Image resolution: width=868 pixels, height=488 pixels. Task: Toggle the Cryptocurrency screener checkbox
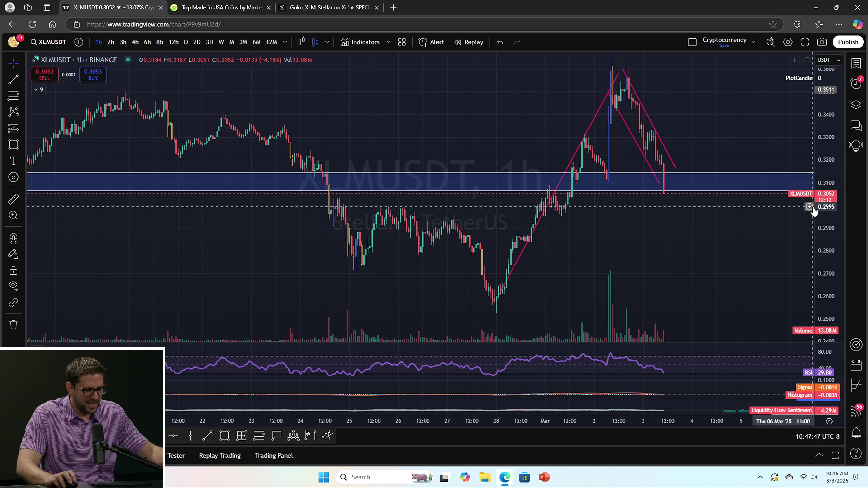[x=693, y=42]
